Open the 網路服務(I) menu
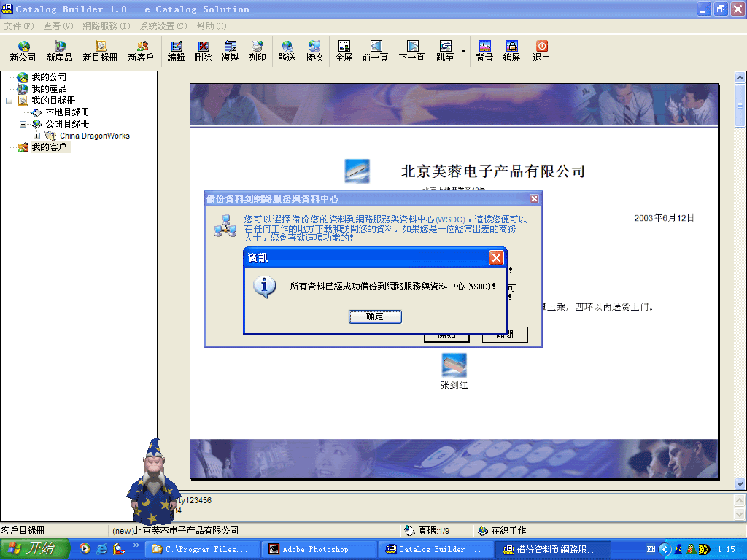Viewport: 747px width, 560px height. pyautogui.click(x=107, y=26)
